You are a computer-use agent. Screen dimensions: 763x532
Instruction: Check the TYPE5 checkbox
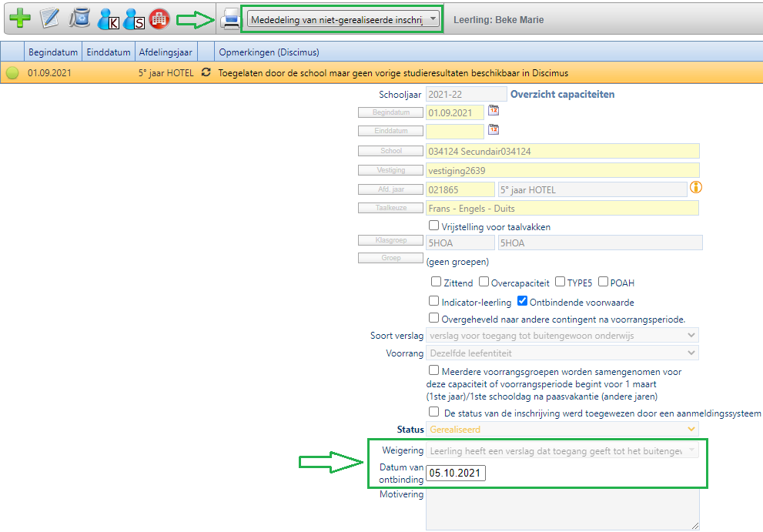pos(560,281)
